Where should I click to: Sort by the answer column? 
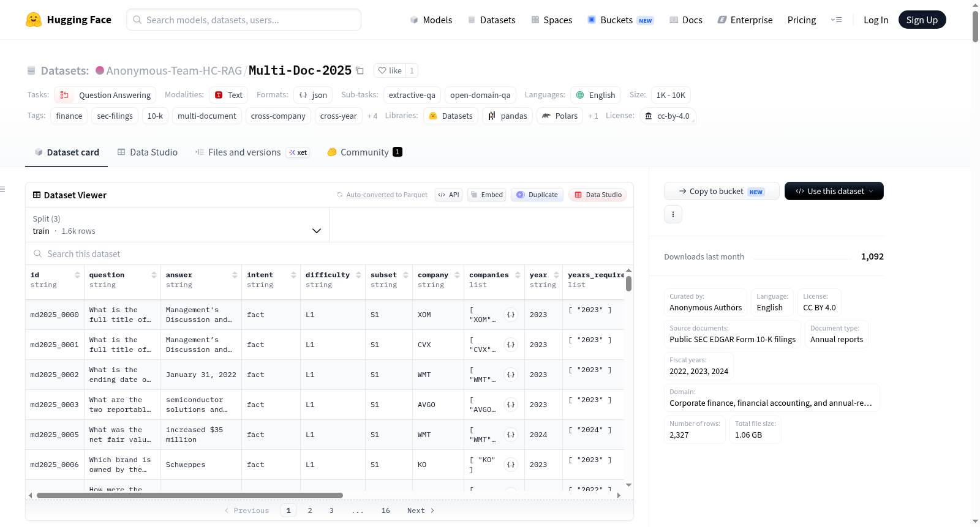pos(235,275)
